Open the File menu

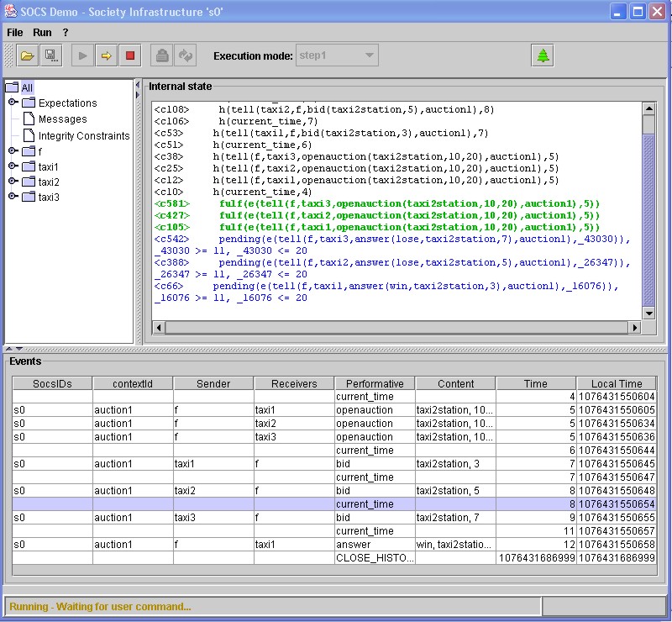point(15,32)
